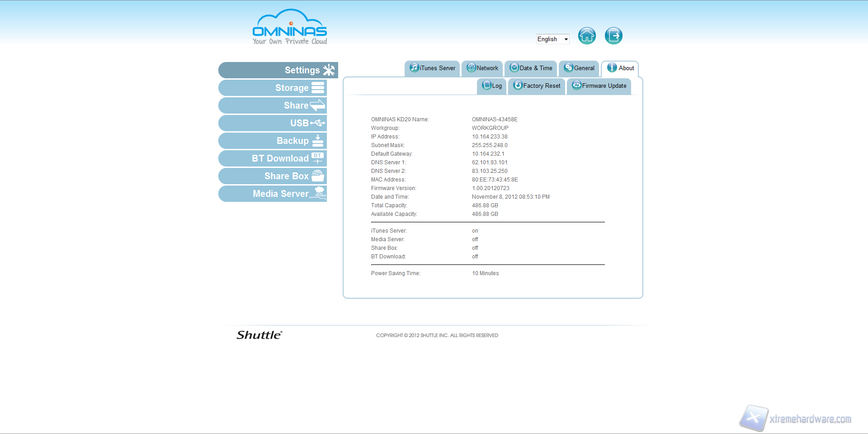This screenshot has height=434, width=868.
Task: Select the General settings tab
Action: click(579, 68)
